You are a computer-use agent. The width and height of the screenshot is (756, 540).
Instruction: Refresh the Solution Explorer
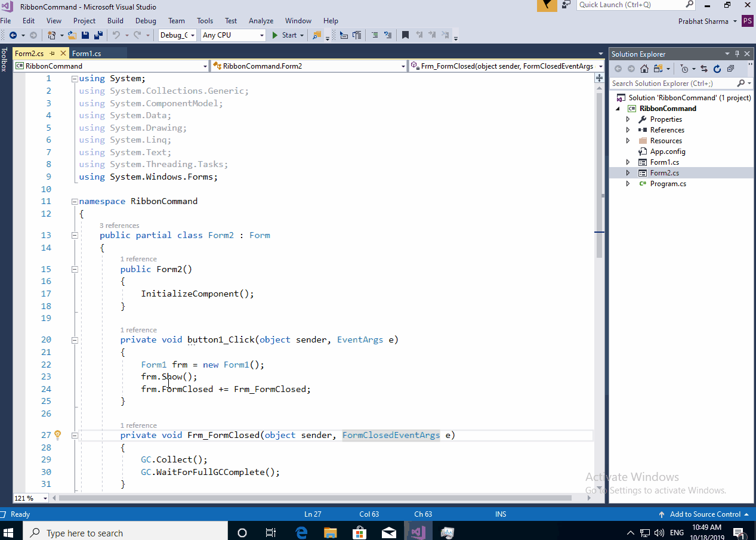(717, 69)
